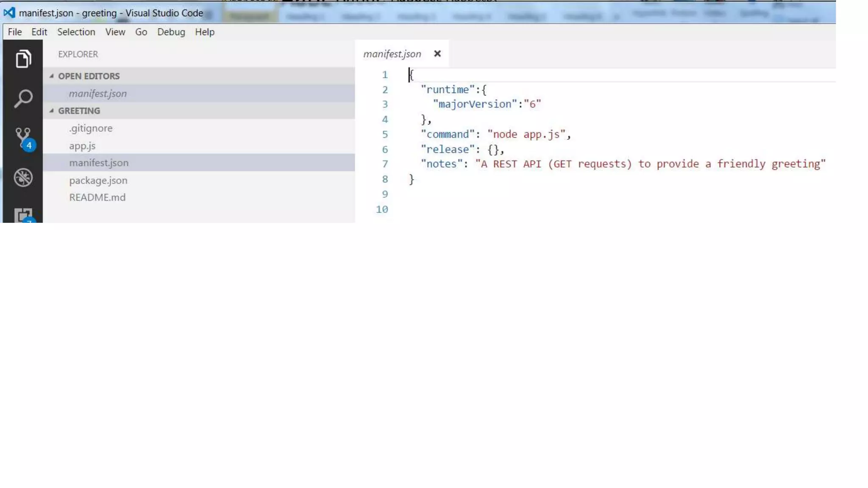Open Source Control git icon
Viewport: 868px width, 488px height.
pyautogui.click(x=23, y=138)
